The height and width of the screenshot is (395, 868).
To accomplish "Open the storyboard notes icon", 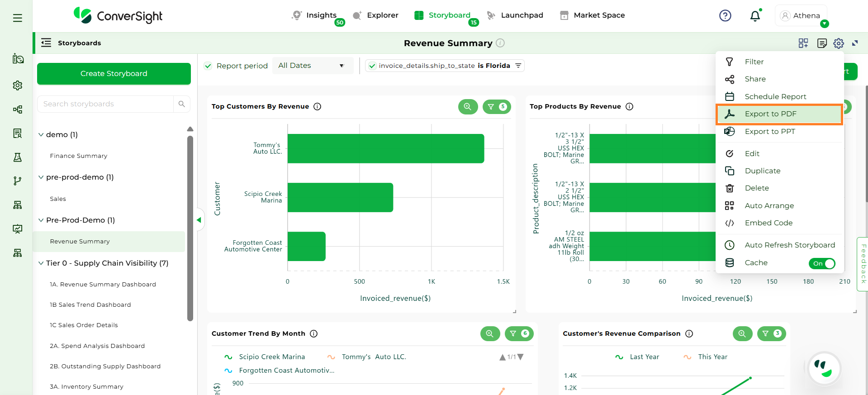I will (x=822, y=43).
